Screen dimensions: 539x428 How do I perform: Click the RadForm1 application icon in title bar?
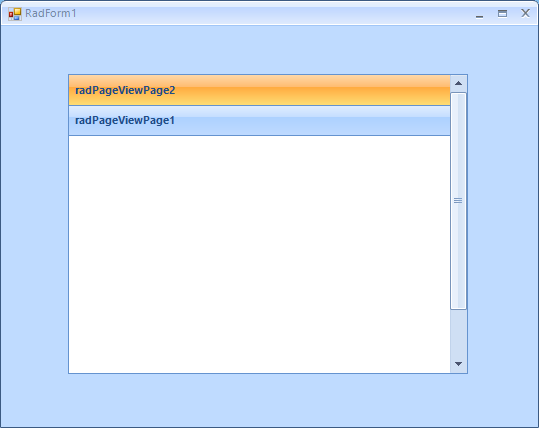click(15, 14)
